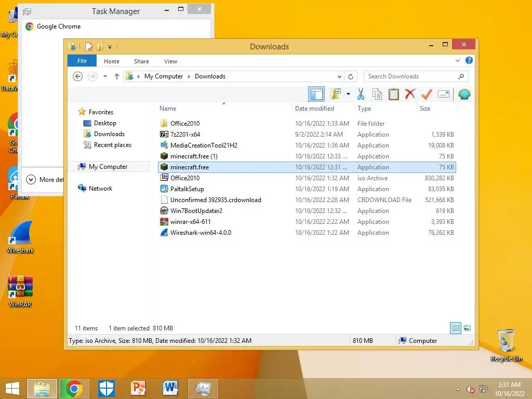Image resolution: width=532 pixels, height=399 pixels.
Task: Expand the breadcrumb arrow after My Computer
Action: (x=189, y=76)
